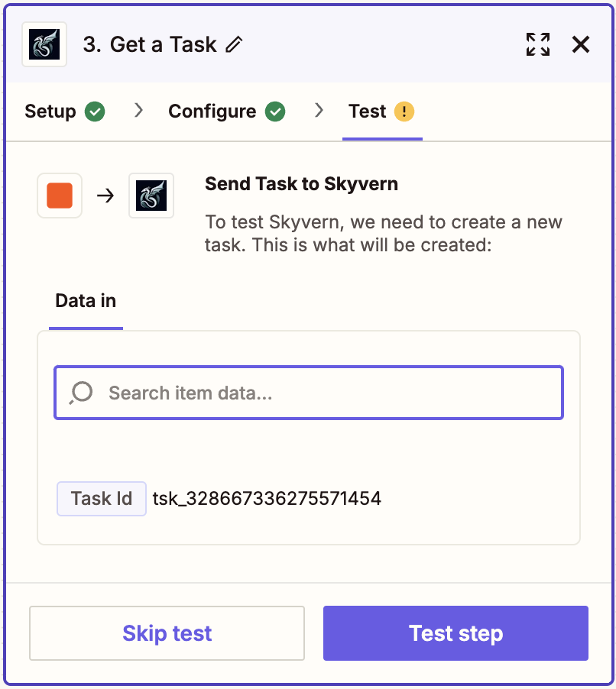Viewport: 616px width, 689px height.
Task: Select the Test tab
Action: (368, 112)
